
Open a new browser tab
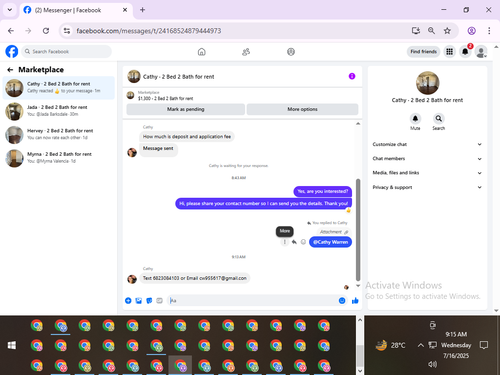142,10
